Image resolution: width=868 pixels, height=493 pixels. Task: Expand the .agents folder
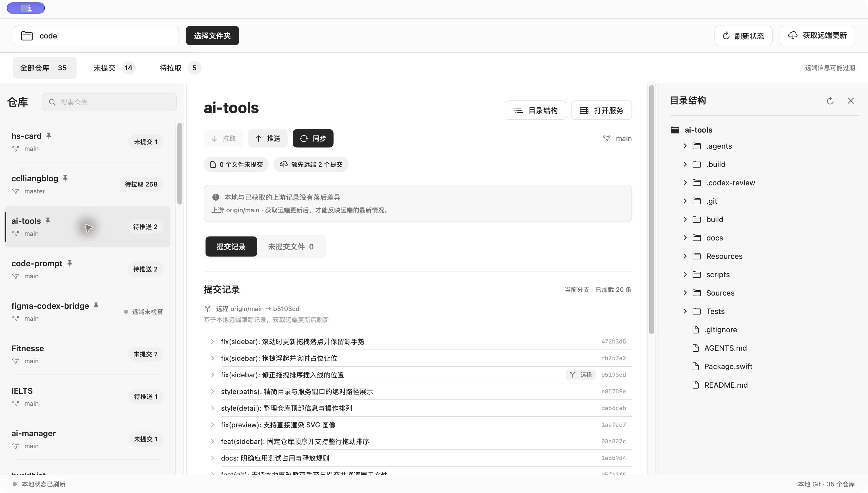click(685, 146)
